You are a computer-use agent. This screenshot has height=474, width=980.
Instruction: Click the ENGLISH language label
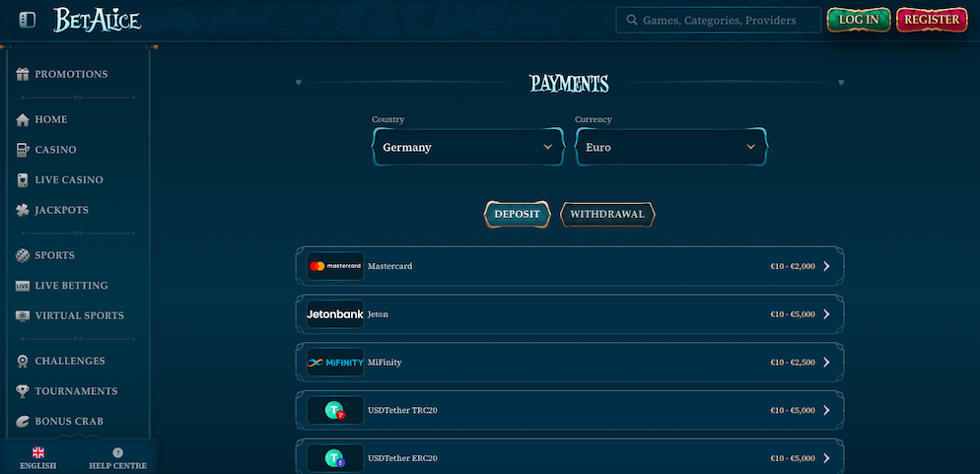38,466
